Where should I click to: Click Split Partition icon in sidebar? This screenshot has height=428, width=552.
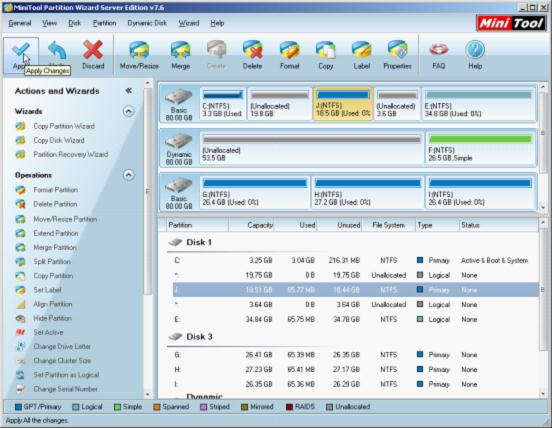(x=20, y=262)
